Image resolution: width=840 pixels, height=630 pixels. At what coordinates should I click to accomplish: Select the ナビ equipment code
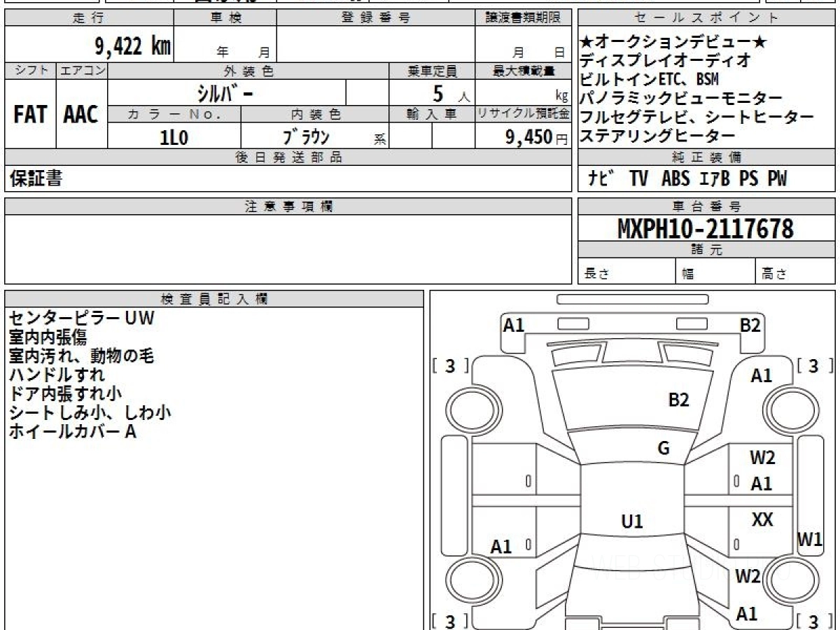(601, 178)
